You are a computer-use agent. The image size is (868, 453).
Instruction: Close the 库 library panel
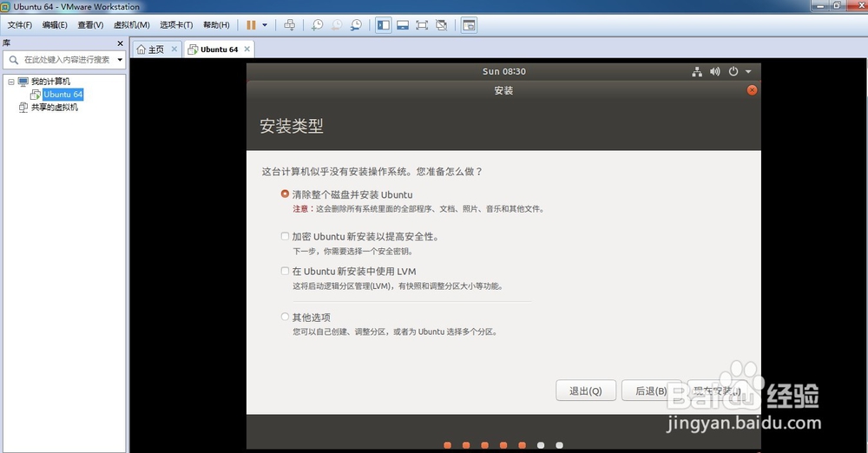[120, 43]
